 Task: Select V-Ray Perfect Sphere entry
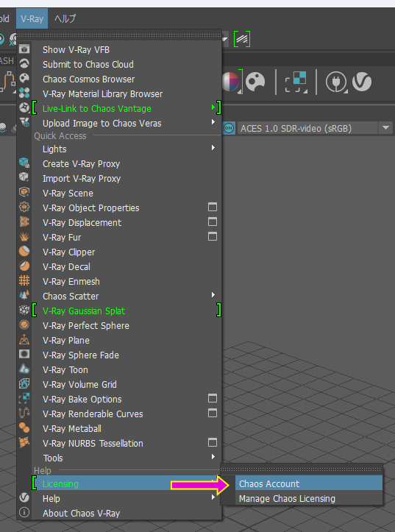(127, 326)
